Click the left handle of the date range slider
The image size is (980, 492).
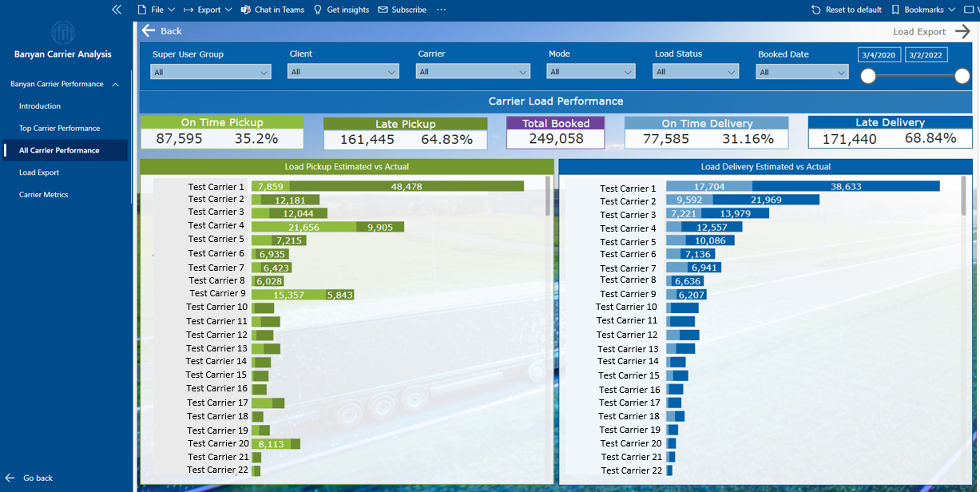tap(868, 76)
